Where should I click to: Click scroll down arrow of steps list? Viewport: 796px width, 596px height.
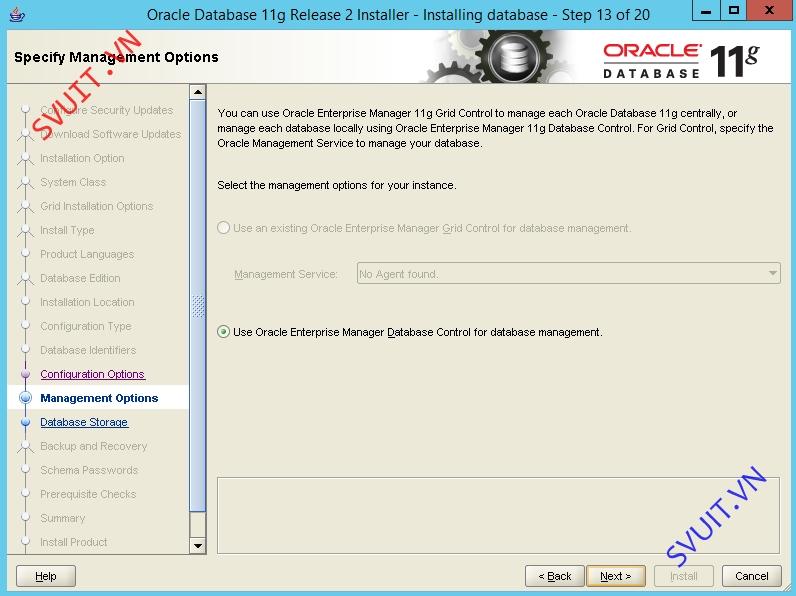[197, 546]
